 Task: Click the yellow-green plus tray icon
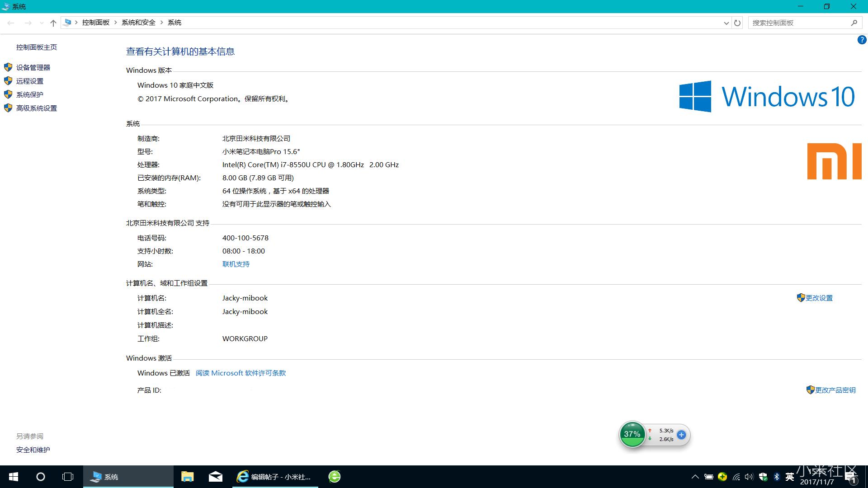(x=722, y=477)
